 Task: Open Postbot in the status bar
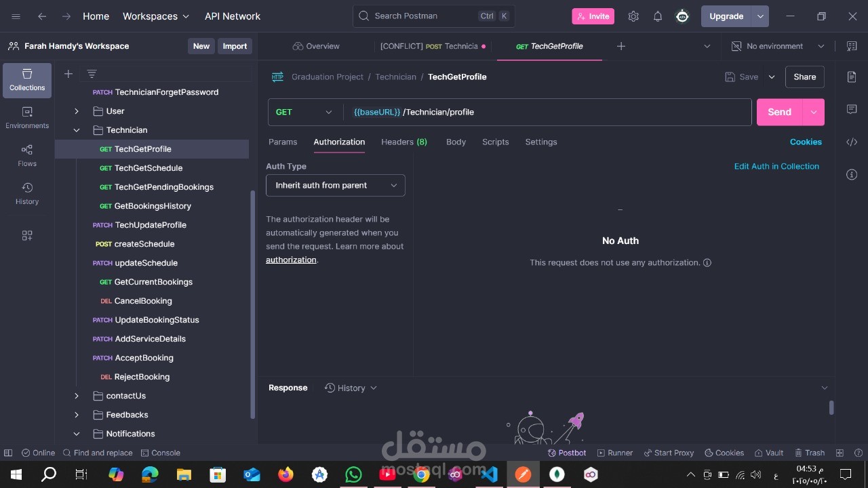(567, 453)
